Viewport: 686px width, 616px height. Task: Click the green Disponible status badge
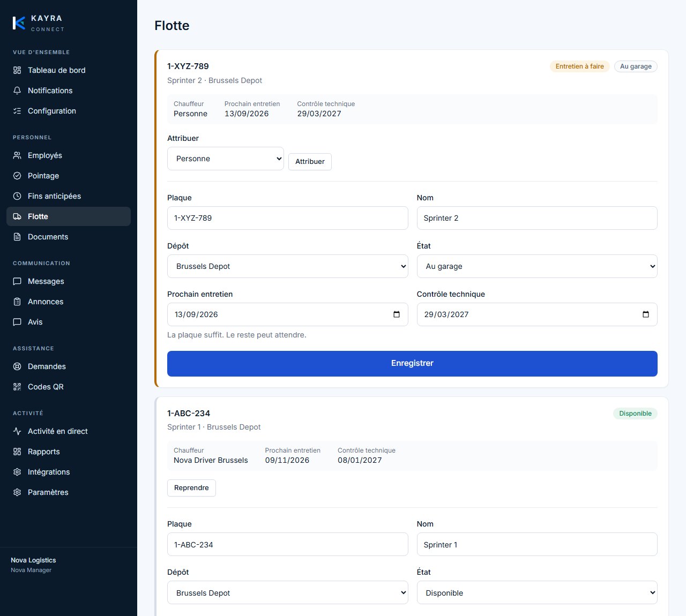coord(635,414)
